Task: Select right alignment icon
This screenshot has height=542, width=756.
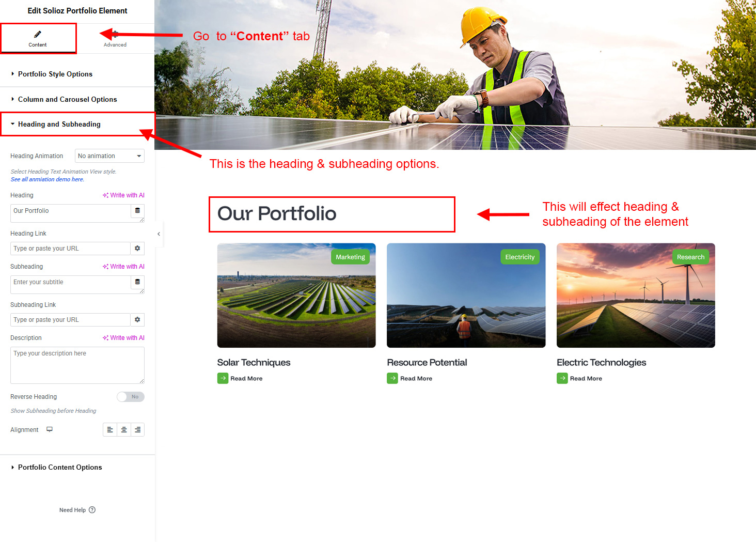Action: (x=137, y=430)
